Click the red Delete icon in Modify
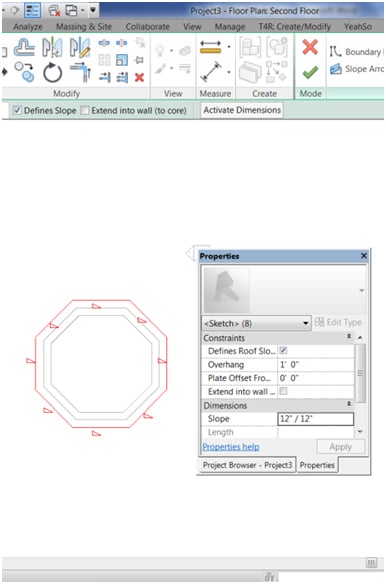The height and width of the screenshot is (584, 386). (x=139, y=77)
